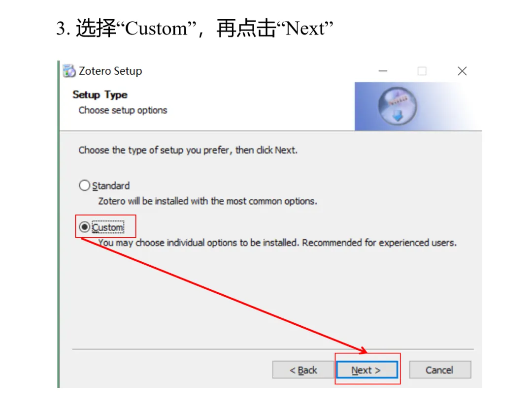Cancel the Zotero setup
The height and width of the screenshot is (402, 532).
440,370
